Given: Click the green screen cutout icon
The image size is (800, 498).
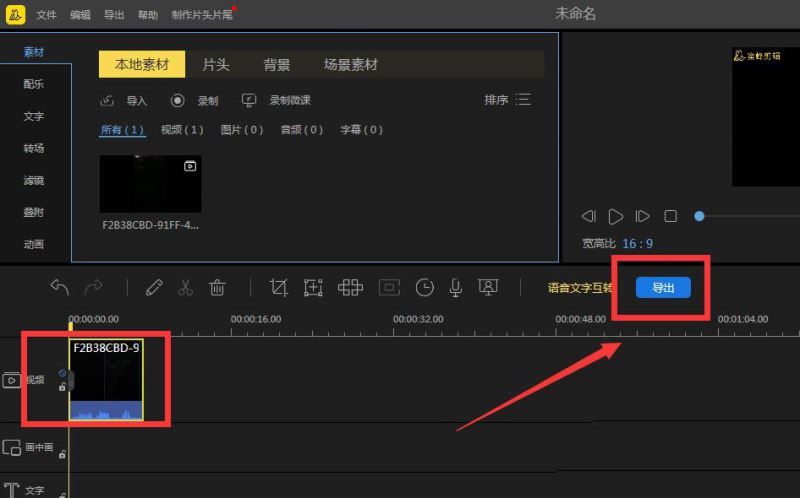Looking at the screenshot, I should tap(488, 287).
